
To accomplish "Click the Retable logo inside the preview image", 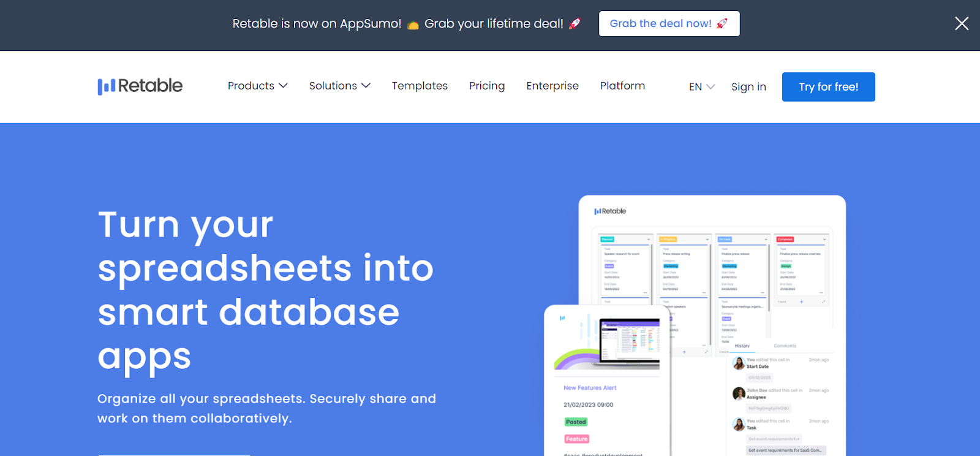I will [610, 211].
